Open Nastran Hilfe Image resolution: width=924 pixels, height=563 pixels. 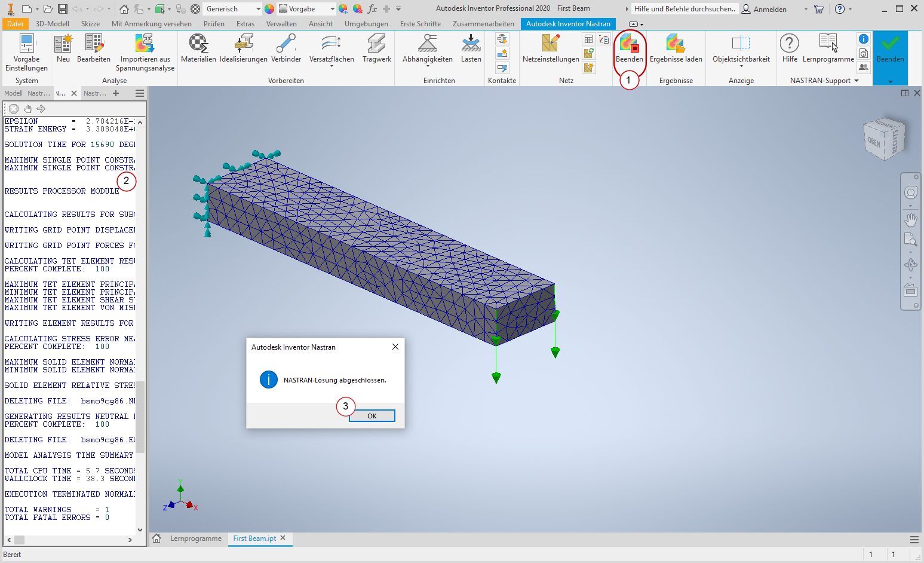pos(790,48)
